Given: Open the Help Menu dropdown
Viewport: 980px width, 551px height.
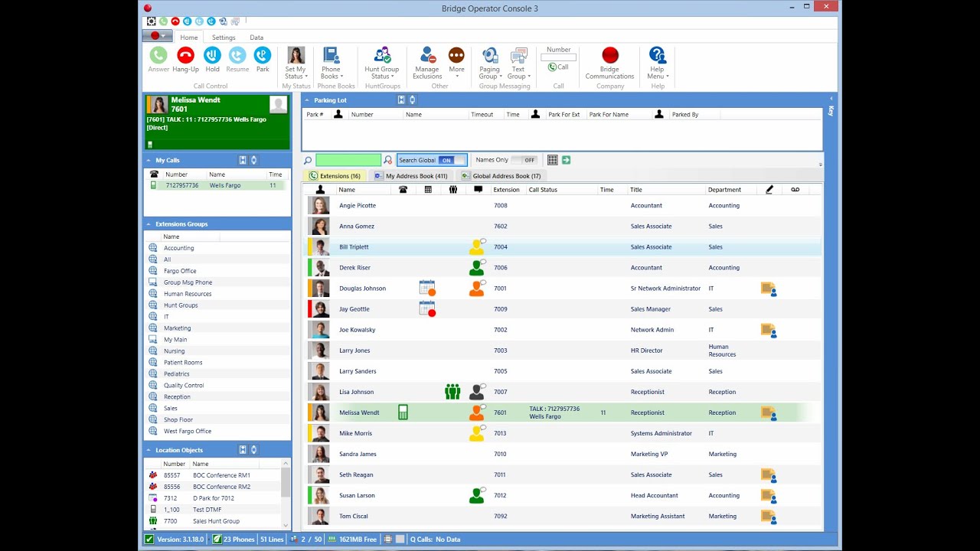Looking at the screenshot, I should 657,63.
